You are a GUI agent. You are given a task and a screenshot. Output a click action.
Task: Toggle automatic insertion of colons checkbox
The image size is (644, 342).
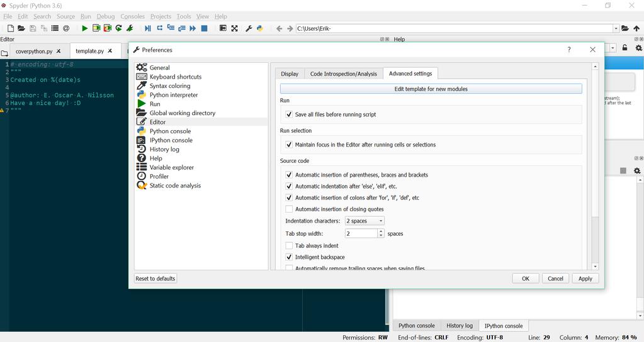289,197
